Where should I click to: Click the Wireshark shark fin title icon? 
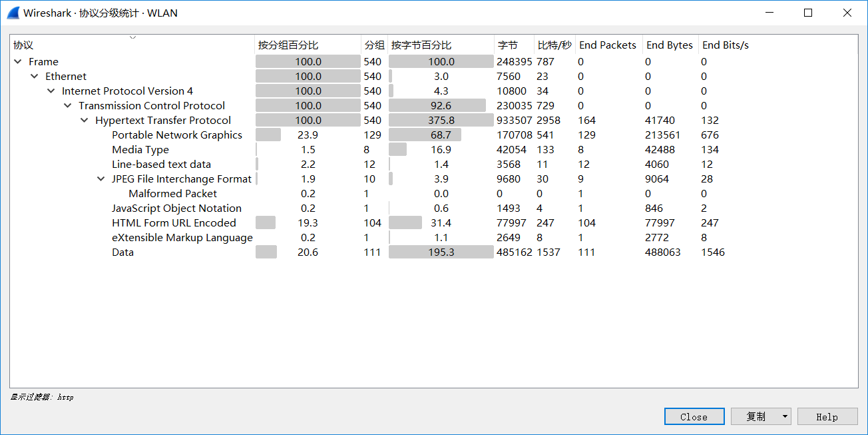point(13,13)
